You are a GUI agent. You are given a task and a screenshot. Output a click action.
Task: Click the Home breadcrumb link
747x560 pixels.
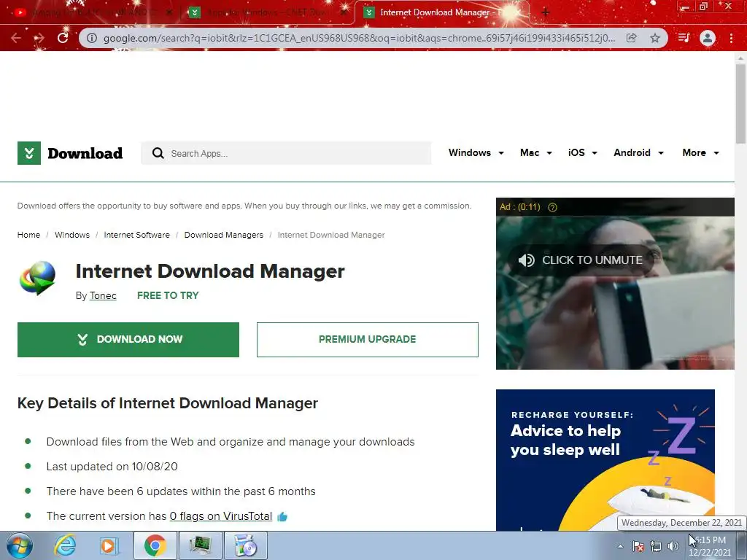28,235
